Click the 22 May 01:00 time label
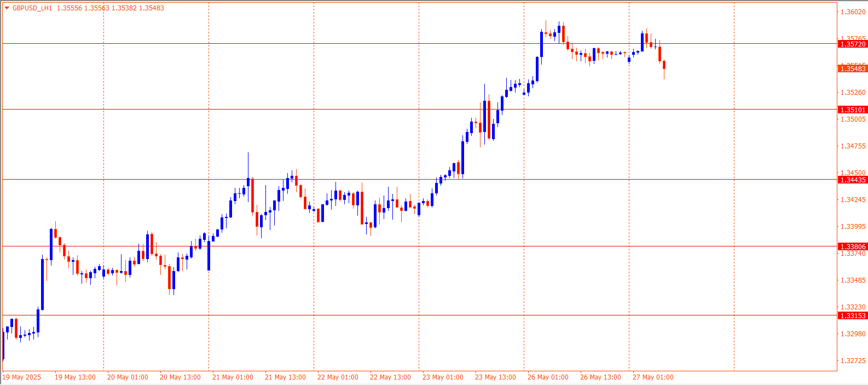The width and height of the screenshot is (868, 385). point(338,377)
